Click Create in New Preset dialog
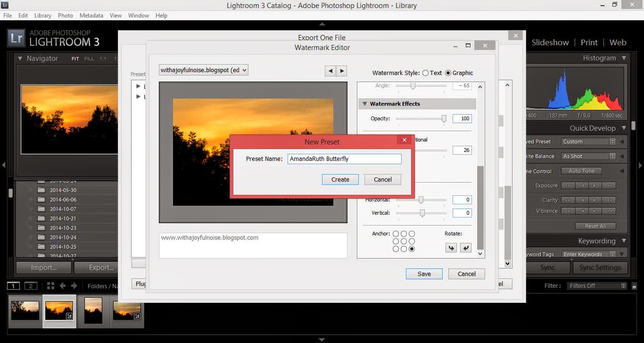Viewport: 644px width, 343px height. (x=340, y=180)
